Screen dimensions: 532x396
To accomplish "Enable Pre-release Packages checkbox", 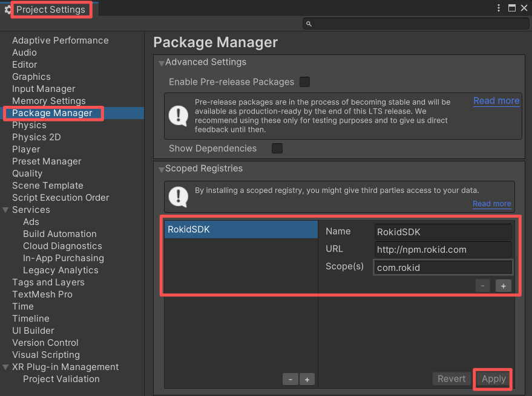I will click(x=304, y=82).
